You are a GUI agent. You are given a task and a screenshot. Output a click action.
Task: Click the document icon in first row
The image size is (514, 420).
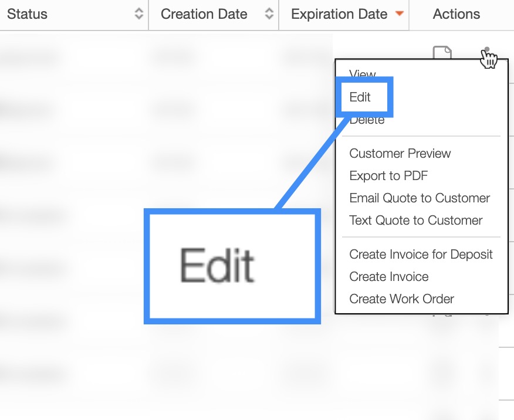point(442,53)
